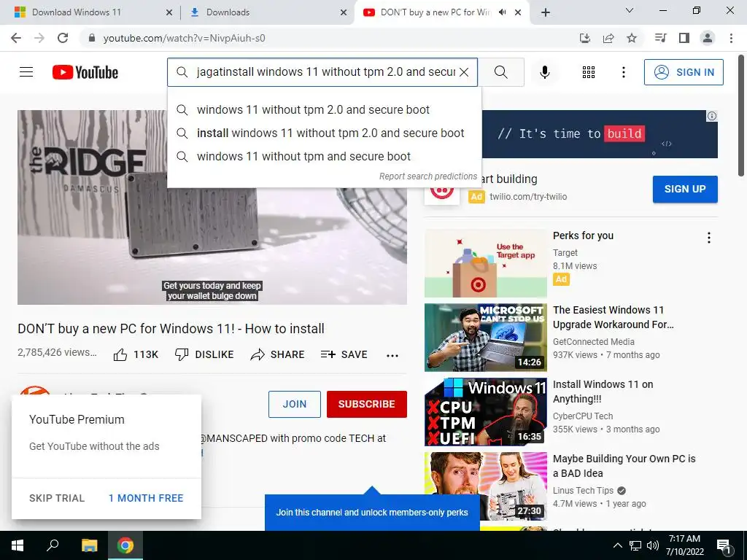Reload the current page

coord(63,38)
